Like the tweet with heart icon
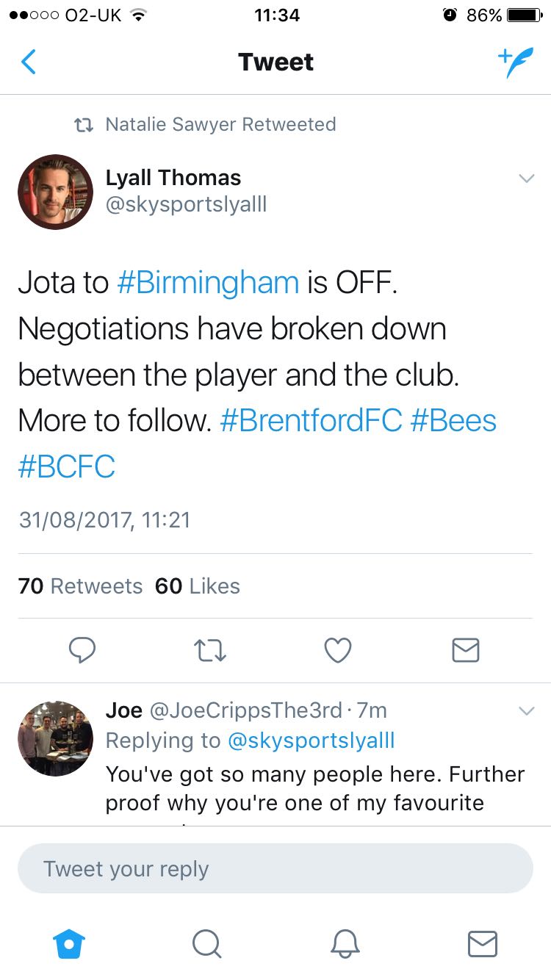551x980 pixels. click(338, 649)
